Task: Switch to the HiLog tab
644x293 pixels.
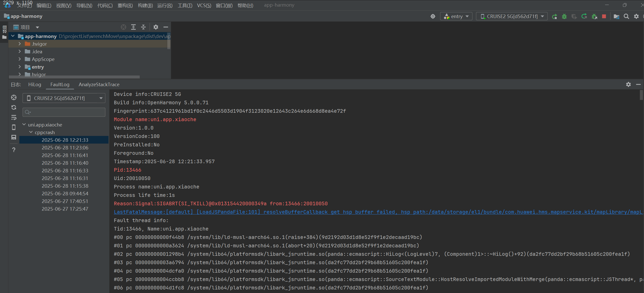Action: [35, 84]
